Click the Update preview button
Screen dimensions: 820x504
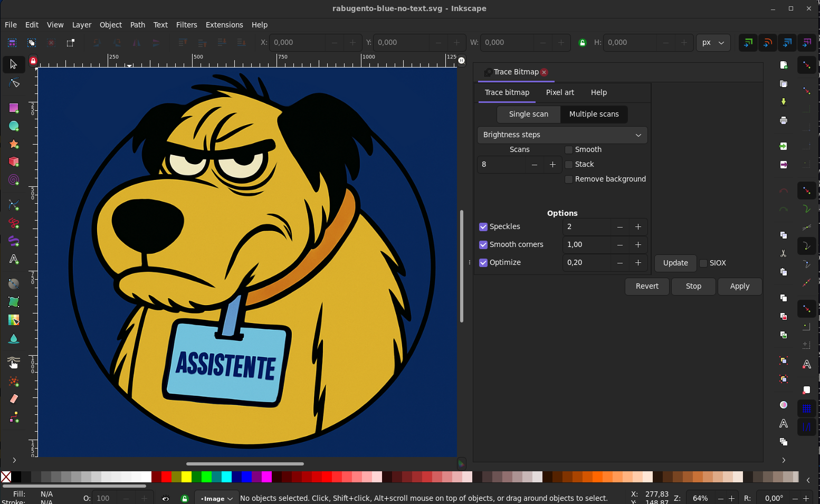point(675,263)
